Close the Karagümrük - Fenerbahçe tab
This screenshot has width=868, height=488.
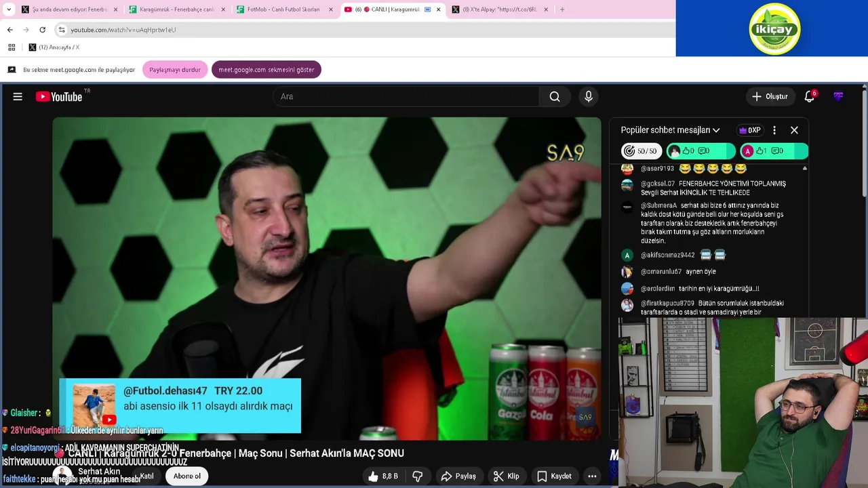tap(223, 9)
